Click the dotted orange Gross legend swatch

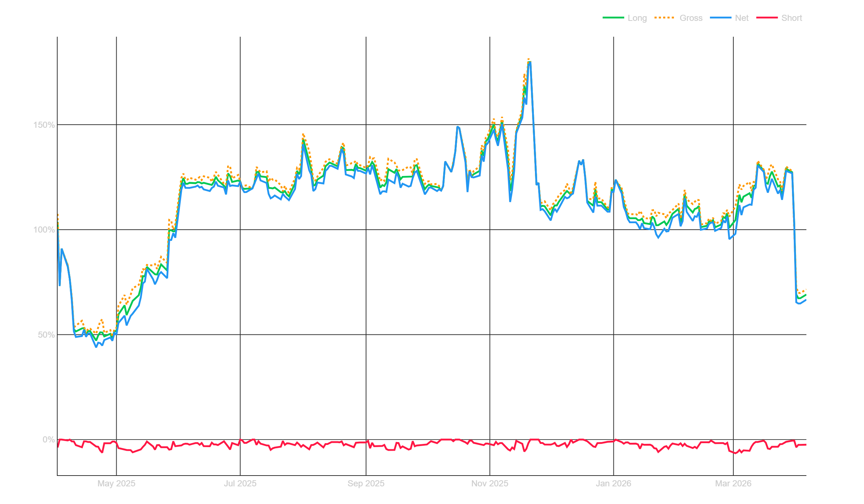665,18
